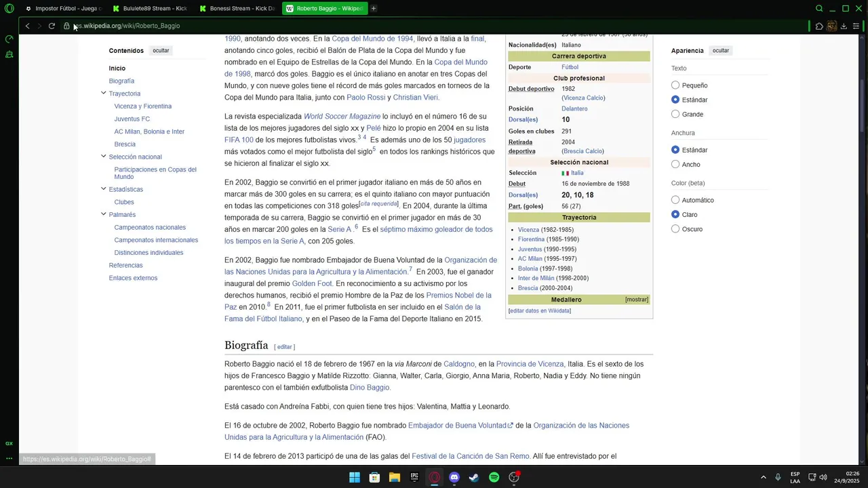Open the tab search magnifier icon
The image size is (868, 488).
coord(819,9)
